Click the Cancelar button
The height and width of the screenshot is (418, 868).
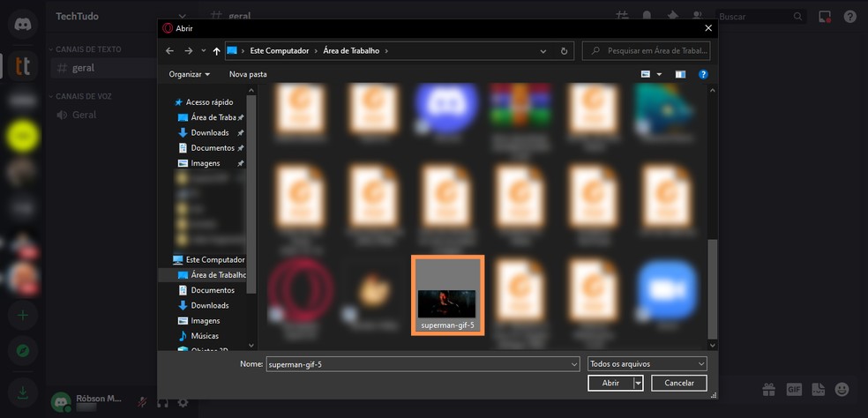[679, 383]
